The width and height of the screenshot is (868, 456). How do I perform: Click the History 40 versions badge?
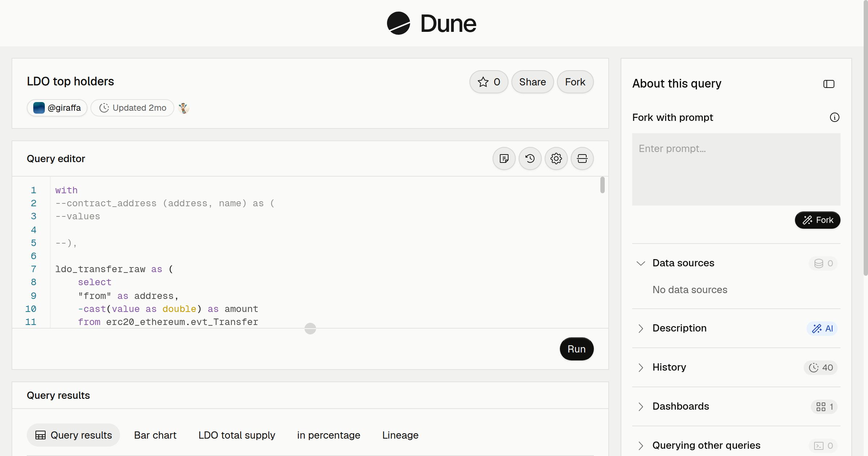tap(821, 367)
